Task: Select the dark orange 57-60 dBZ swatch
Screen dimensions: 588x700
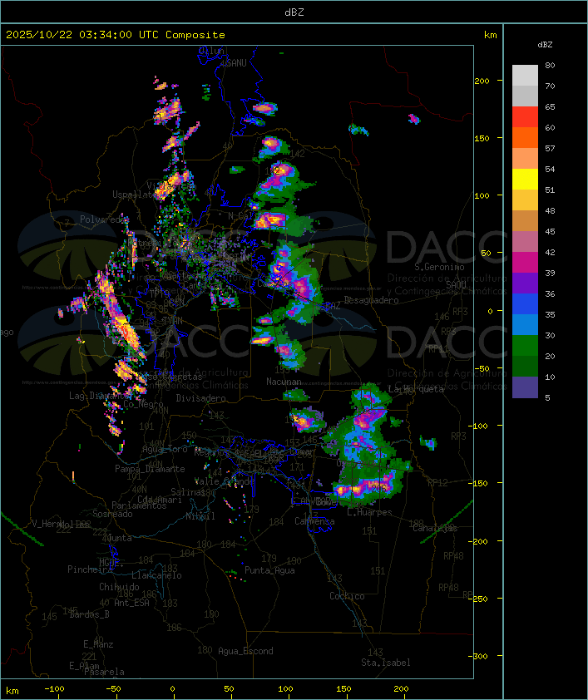Action: tap(525, 137)
